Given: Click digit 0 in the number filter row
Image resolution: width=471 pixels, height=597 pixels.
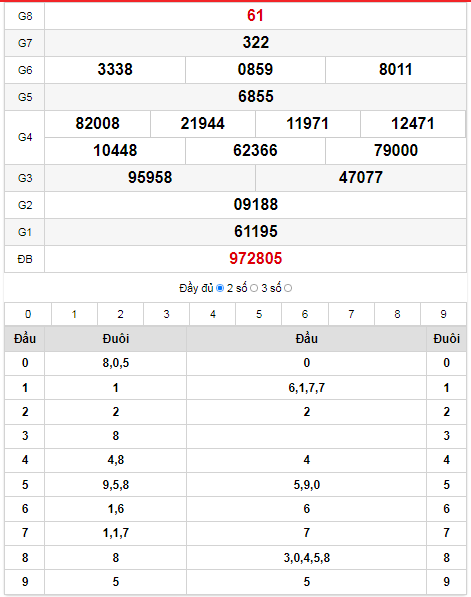Looking at the screenshot, I should pyautogui.click(x=28, y=314).
